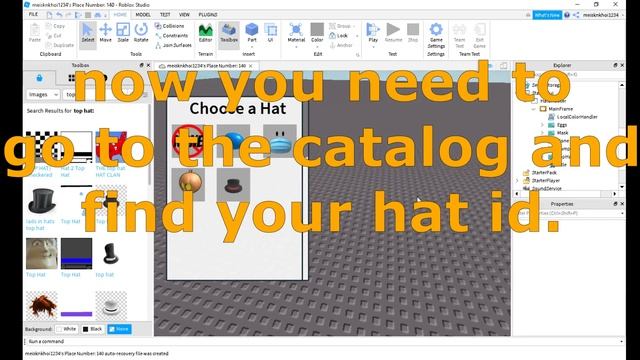Activate the Move tool
Image resolution: width=640 pixels, height=360 pixels.
coord(105,33)
